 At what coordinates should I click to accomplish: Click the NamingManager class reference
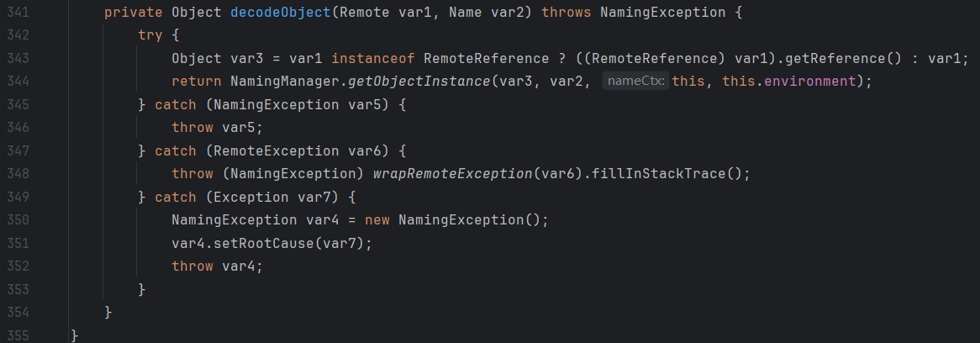click(285, 82)
